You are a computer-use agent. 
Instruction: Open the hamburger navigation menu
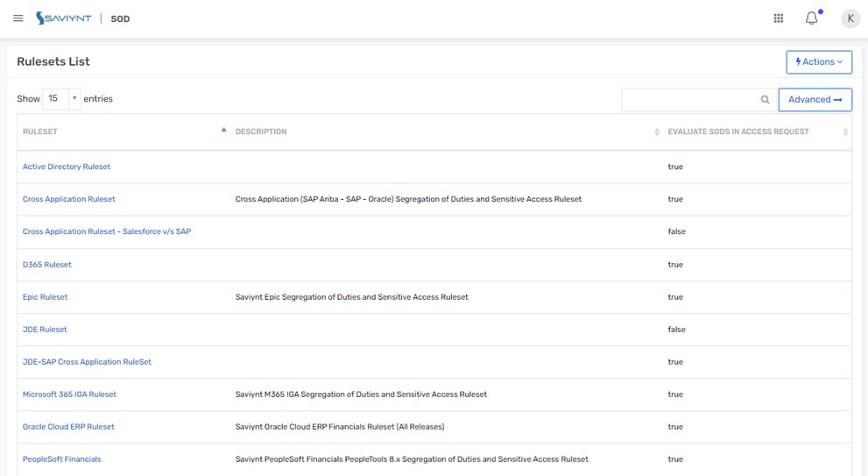click(x=18, y=18)
